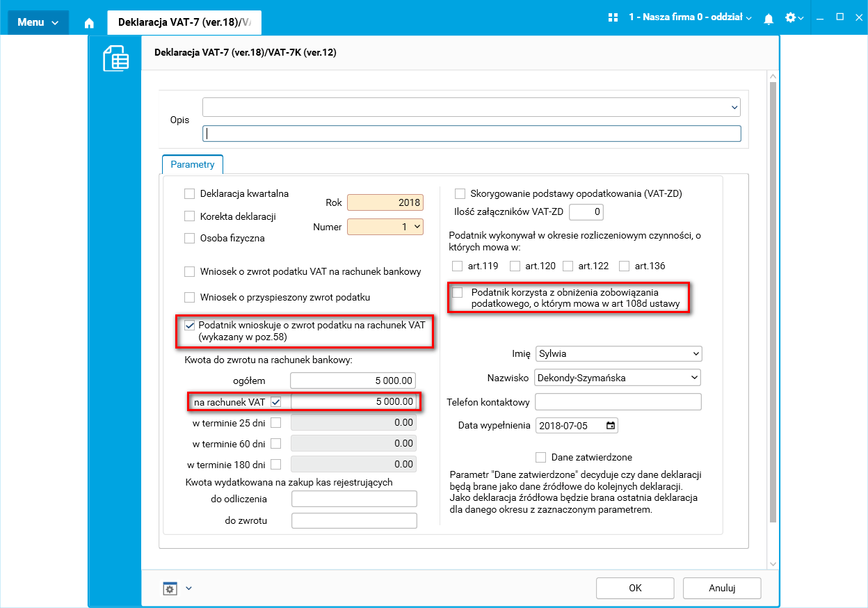This screenshot has width=868, height=608.
Task: Check Korekta deklaracji
Action: click(x=189, y=216)
